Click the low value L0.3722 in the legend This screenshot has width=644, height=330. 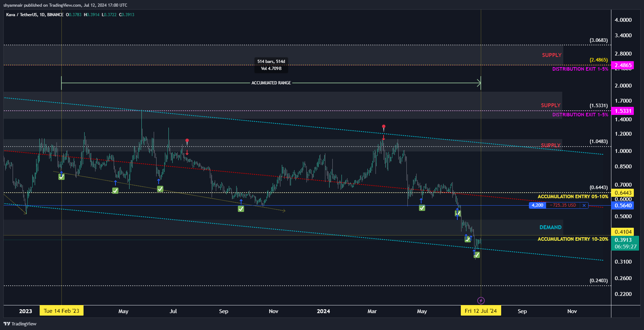(x=109, y=14)
